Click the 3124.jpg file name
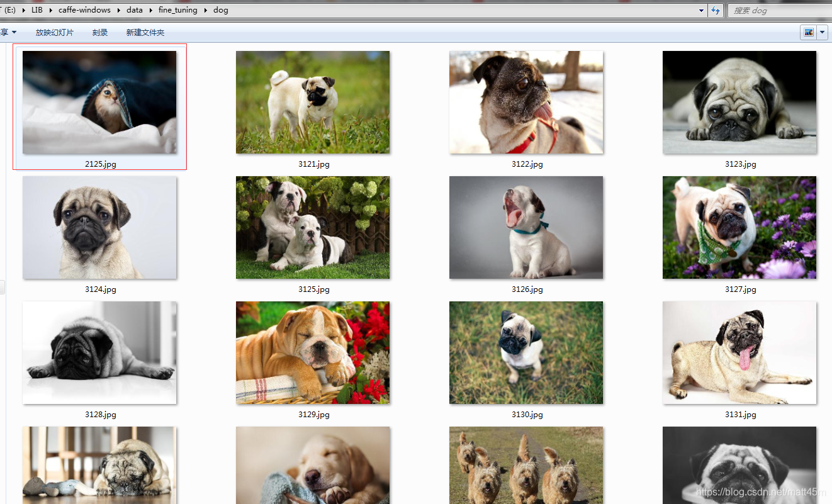Viewport: 832px width, 504px height. [x=101, y=289]
